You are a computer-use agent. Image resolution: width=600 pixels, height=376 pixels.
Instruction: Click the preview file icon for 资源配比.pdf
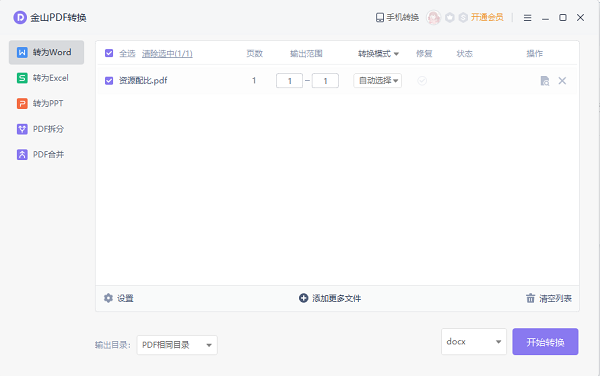[545, 81]
